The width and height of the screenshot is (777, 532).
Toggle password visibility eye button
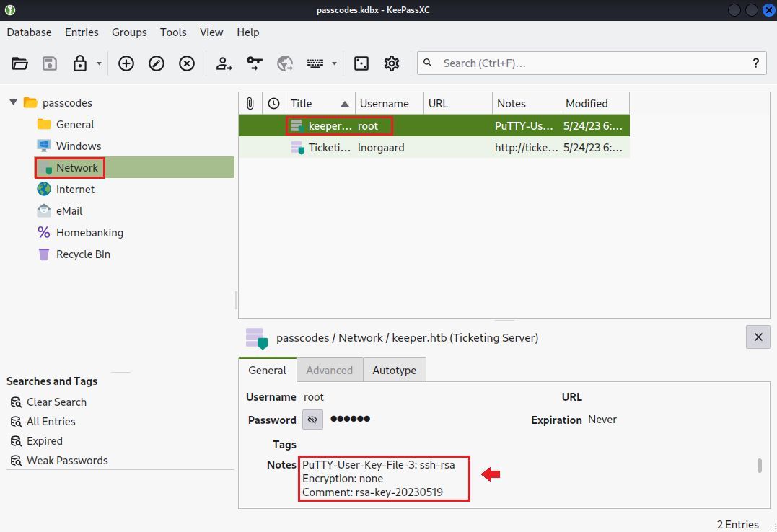coord(312,420)
